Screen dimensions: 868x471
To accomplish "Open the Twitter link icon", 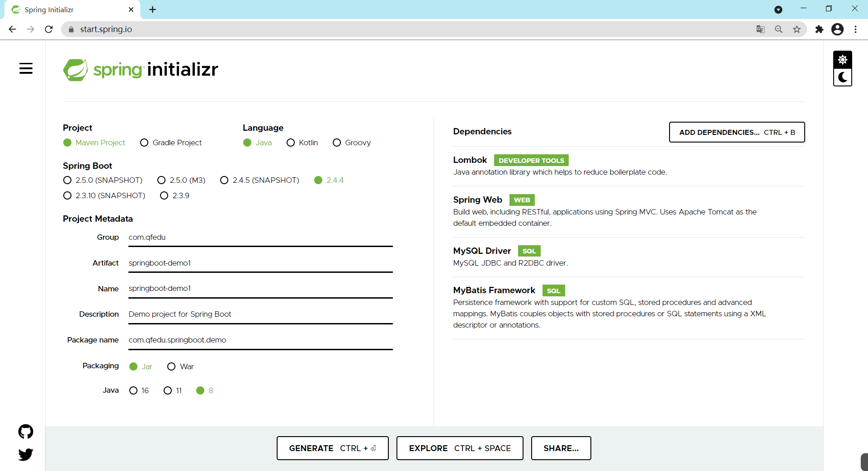I will click(x=26, y=454).
